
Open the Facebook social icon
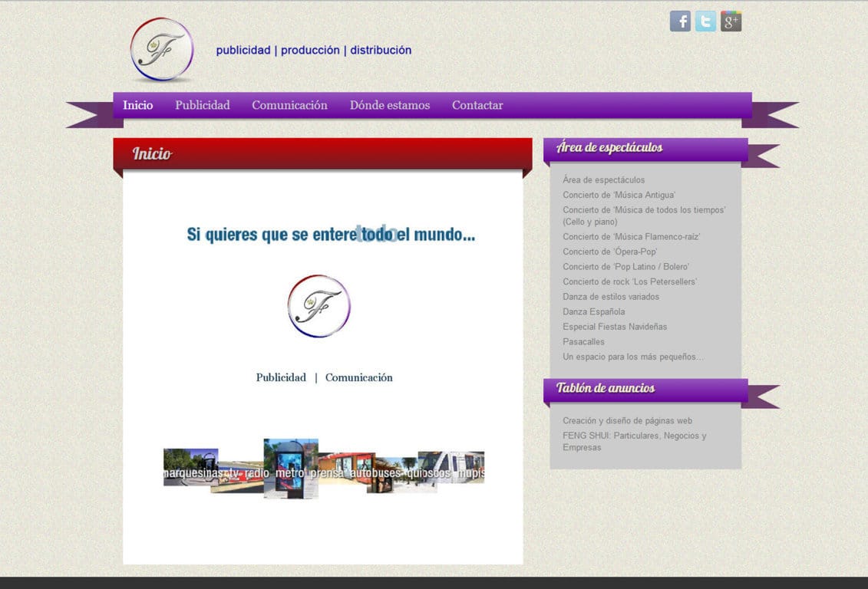pos(680,21)
